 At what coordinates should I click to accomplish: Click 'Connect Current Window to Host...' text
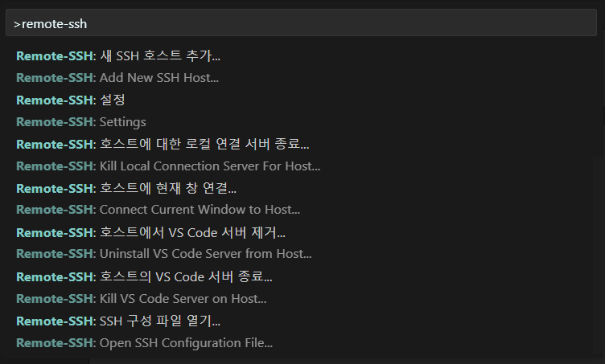(x=200, y=210)
